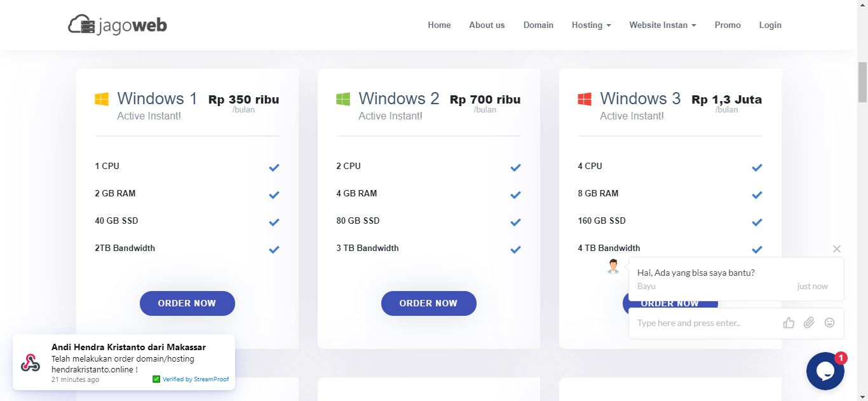Screen dimensions: 868x401
Task: Click the green verified check badge
Action: point(156,379)
